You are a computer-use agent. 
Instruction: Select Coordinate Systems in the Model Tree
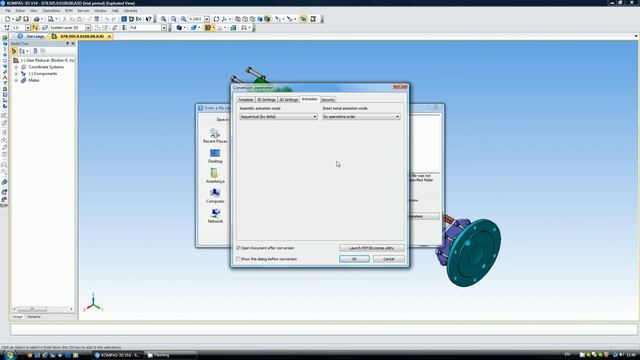coord(46,67)
